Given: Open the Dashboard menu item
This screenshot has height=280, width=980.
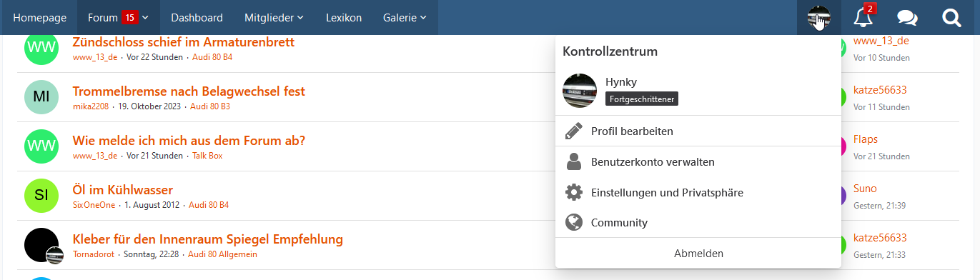Looking at the screenshot, I should [x=197, y=18].
